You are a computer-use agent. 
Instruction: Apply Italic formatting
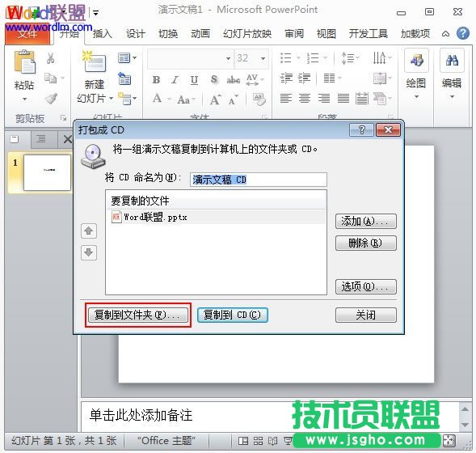[175, 80]
